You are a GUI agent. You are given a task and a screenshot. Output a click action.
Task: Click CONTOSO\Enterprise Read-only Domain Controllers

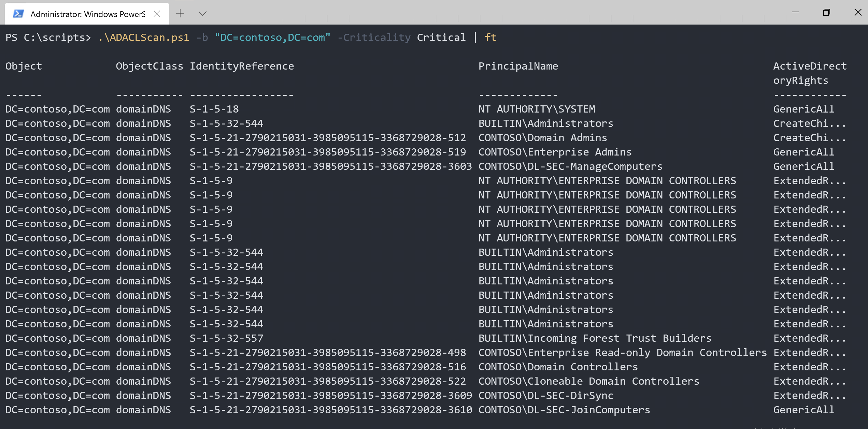click(623, 352)
